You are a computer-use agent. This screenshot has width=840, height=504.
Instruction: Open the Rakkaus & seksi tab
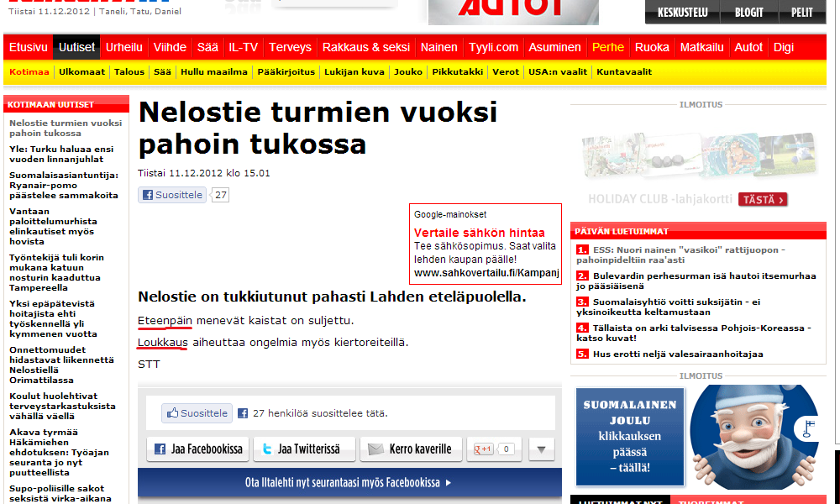pos(366,47)
